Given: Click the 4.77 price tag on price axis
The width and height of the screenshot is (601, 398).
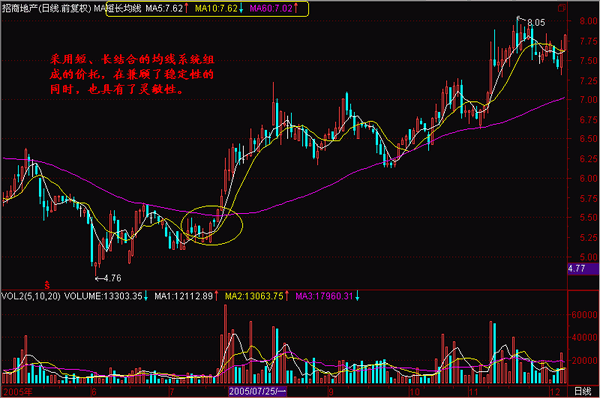Looking at the screenshot, I should pos(583,269).
